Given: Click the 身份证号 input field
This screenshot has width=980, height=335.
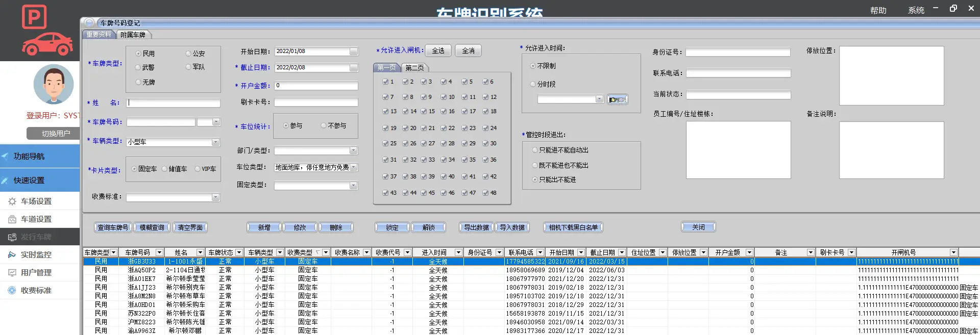Looking at the screenshot, I should point(738,53).
